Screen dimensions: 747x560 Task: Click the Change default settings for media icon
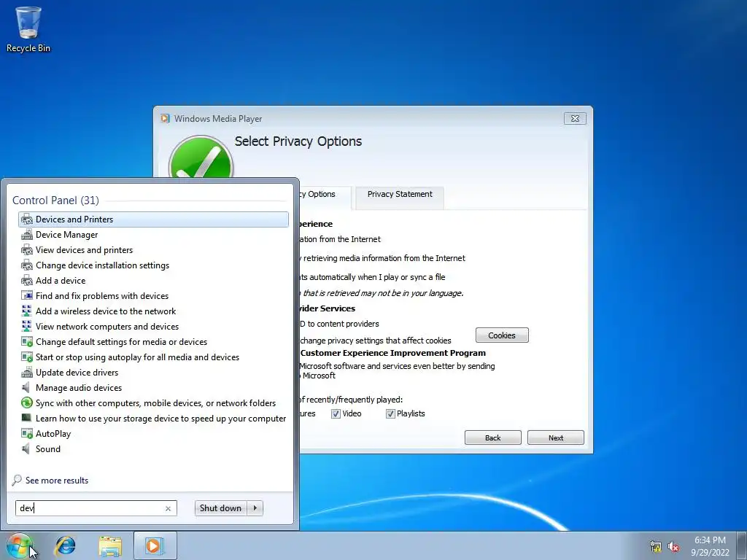[27, 342]
